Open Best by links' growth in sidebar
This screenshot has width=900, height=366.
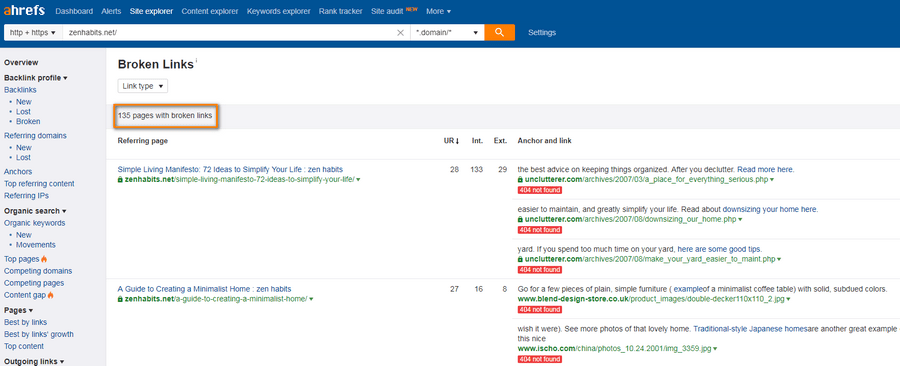click(x=38, y=334)
